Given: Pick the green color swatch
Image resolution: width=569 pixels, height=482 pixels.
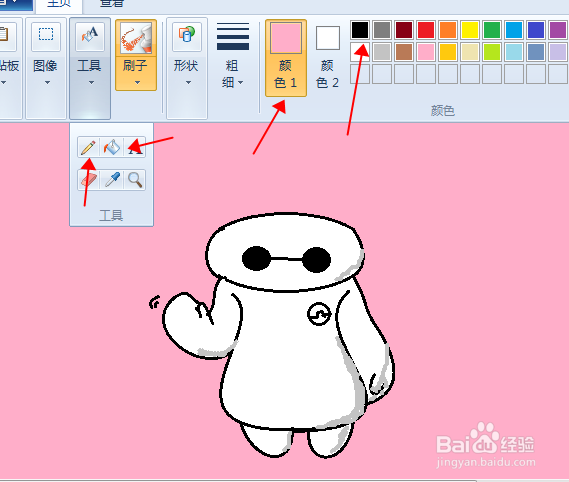Looking at the screenshot, I should tap(492, 30).
